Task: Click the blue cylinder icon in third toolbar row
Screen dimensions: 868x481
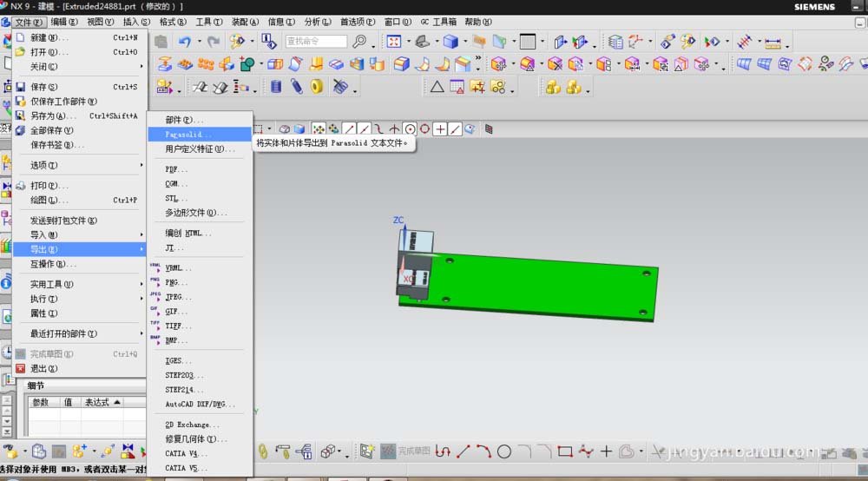Action: [276, 87]
